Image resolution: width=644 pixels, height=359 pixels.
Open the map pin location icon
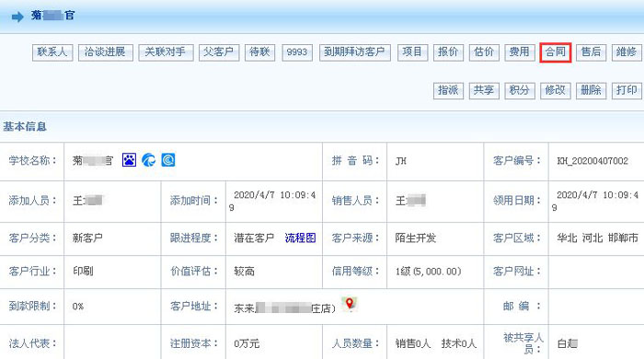click(349, 305)
